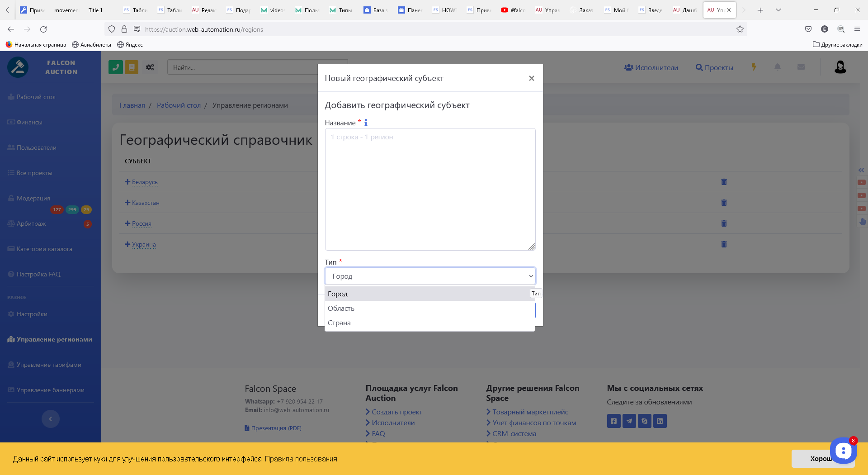Click the green phone icon button
868x475 pixels.
(116, 67)
